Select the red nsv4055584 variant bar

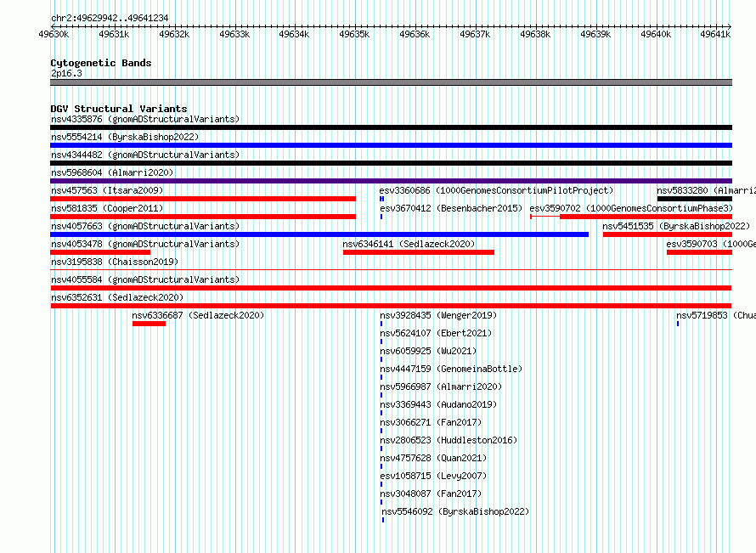391,288
